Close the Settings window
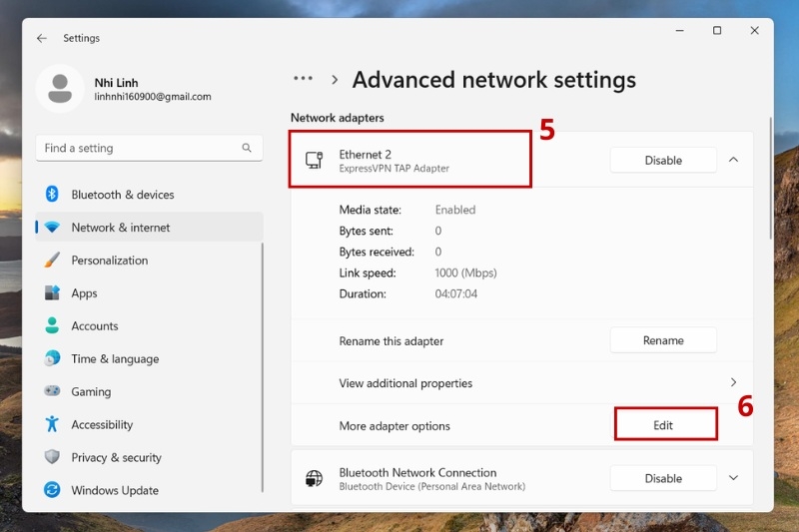The width and height of the screenshot is (799, 532). 755,31
